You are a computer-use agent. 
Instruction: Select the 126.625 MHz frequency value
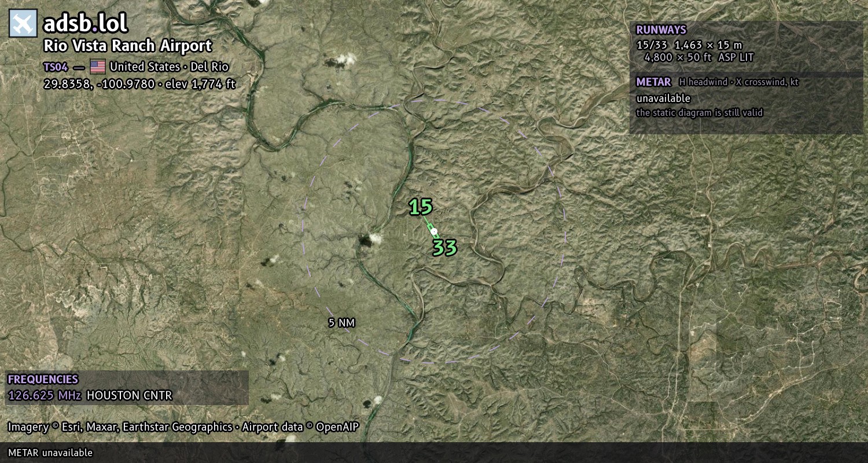click(x=45, y=396)
